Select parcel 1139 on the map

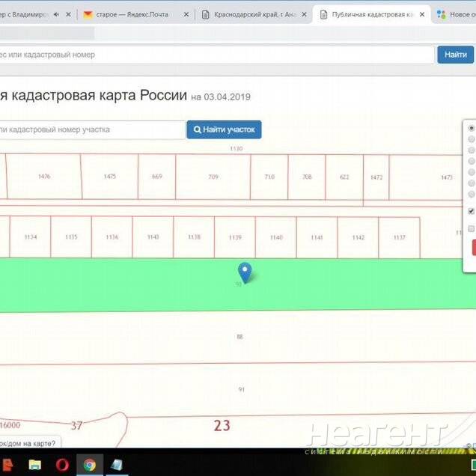tap(235, 237)
